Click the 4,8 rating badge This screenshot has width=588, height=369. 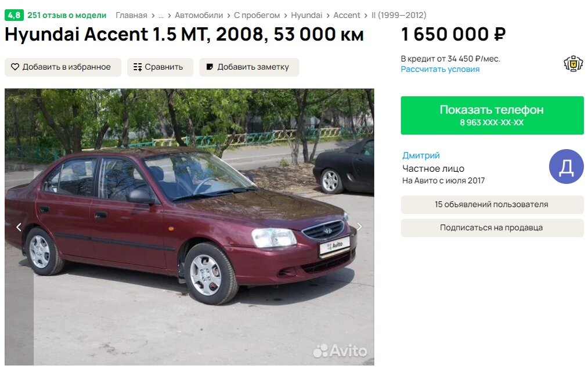point(15,15)
